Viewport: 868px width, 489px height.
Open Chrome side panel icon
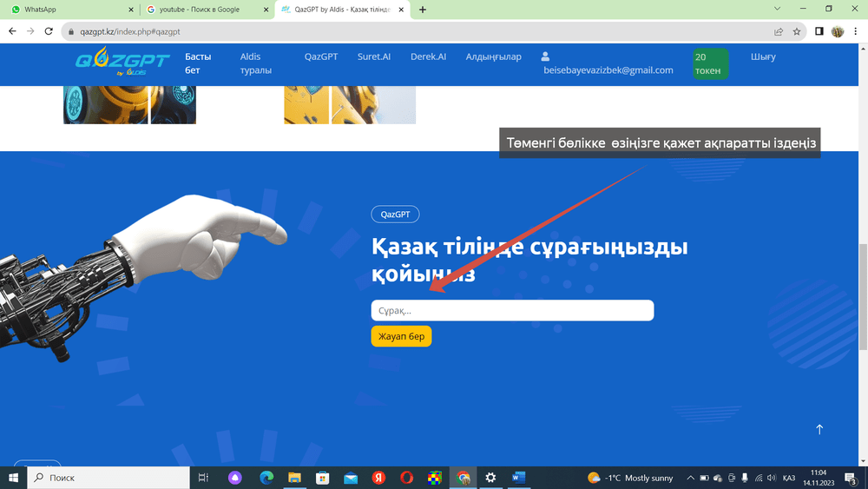tap(819, 31)
